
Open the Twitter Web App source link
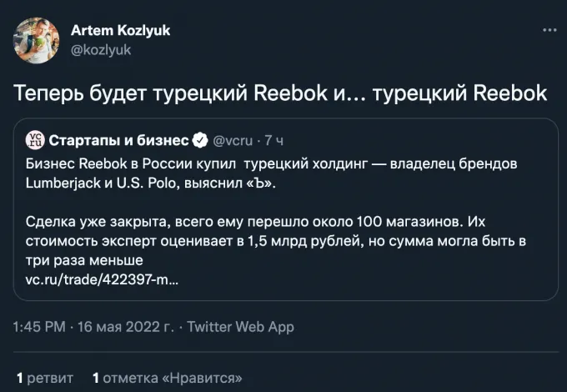coord(240,327)
